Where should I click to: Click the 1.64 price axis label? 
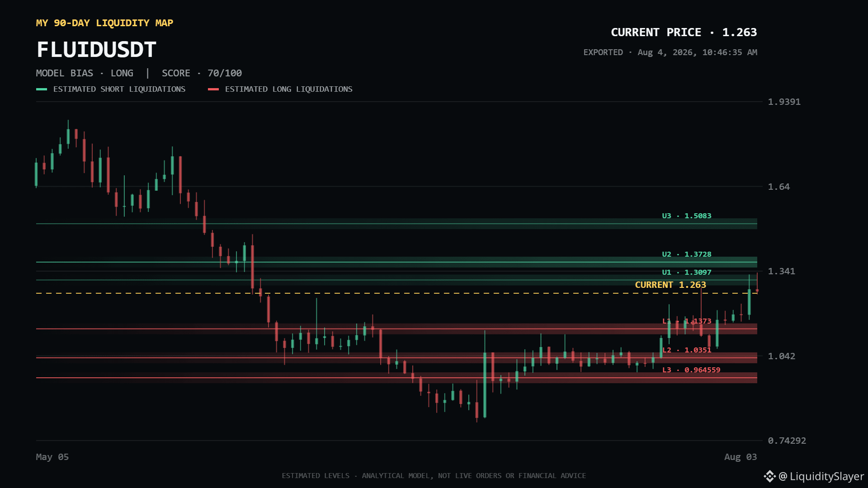click(779, 187)
